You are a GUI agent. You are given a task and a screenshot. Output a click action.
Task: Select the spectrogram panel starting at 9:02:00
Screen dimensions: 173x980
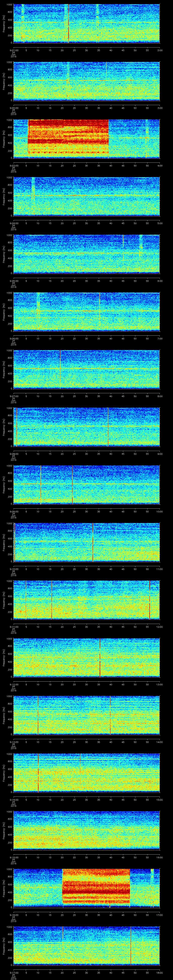coord(86,81)
